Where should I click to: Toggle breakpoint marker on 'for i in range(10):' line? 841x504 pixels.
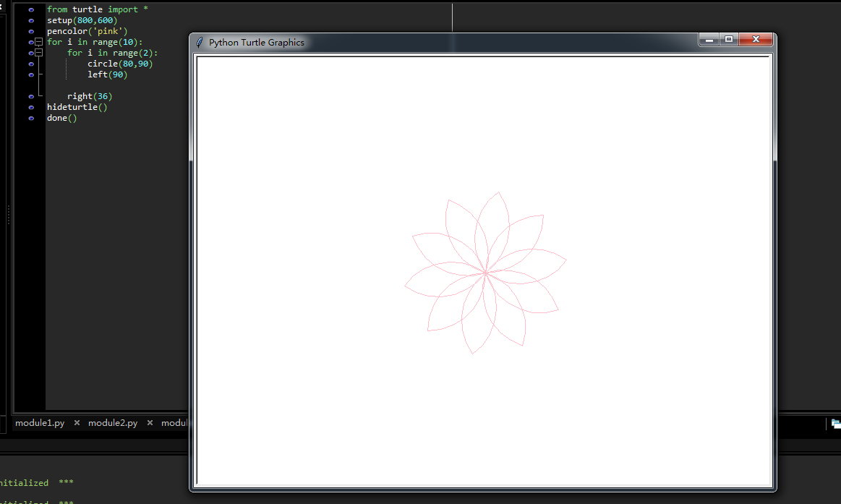(x=31, y=42)
